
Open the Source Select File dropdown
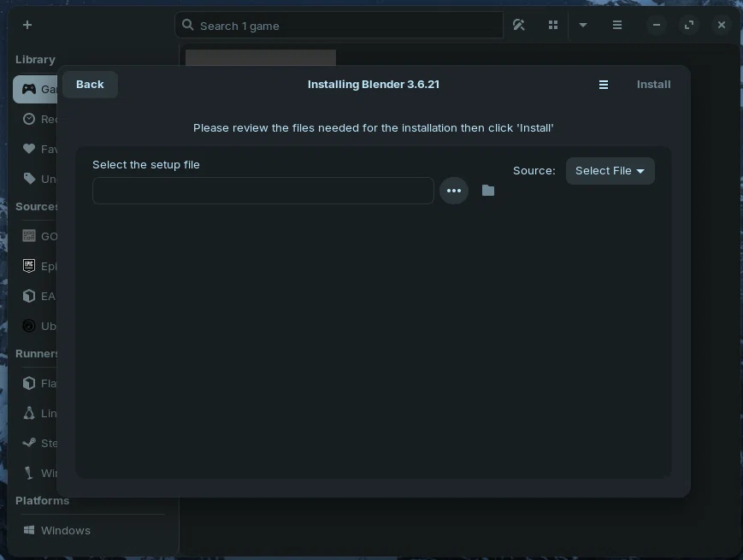[x=610, y=170]
